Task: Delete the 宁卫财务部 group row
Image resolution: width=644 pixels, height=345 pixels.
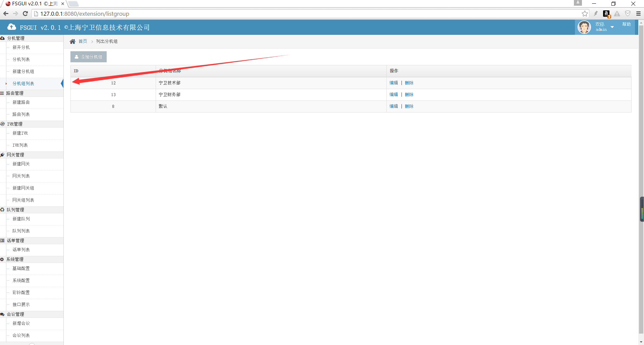Action: tap(409, 94)
